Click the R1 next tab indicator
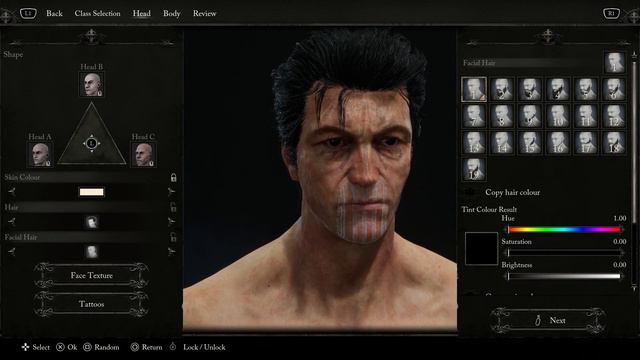Screen dimensions: 640x360 [x=611, y=13]
